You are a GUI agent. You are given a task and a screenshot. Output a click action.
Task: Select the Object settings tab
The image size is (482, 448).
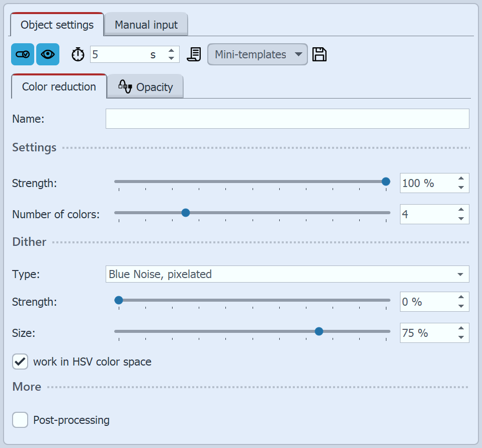coord(56,25)
